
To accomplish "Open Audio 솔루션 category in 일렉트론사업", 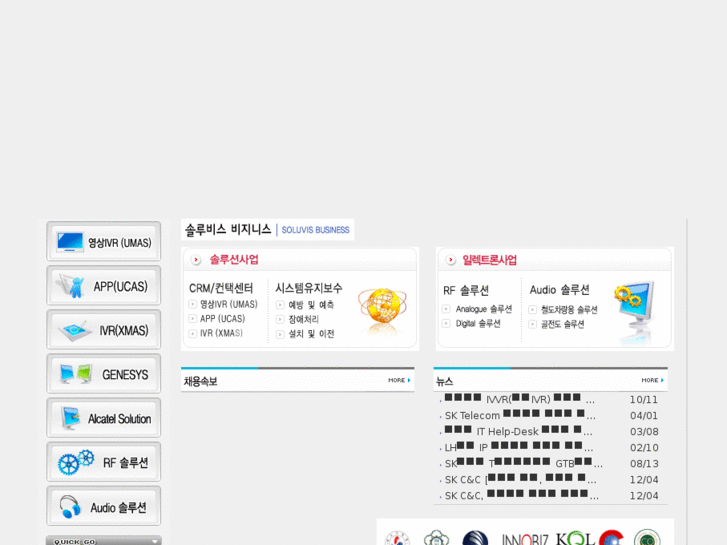I will pos(560,290).
